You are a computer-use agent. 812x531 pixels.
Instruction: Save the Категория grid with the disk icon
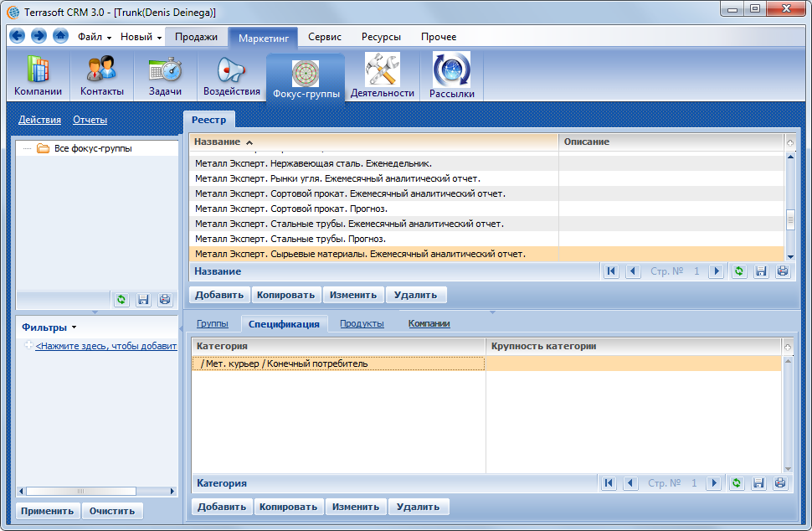click(758, 482)
